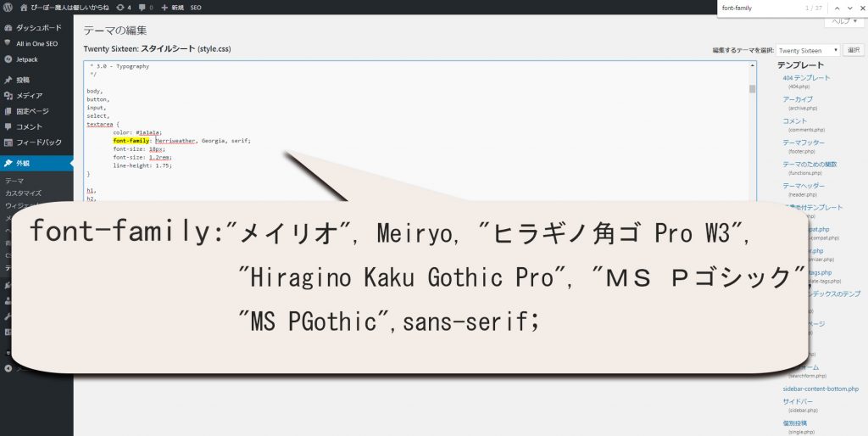Image resolution: width=868 pixels, height=436 pixels.
Task: Click the Jetpack circle icon
Action: point(8,59)
